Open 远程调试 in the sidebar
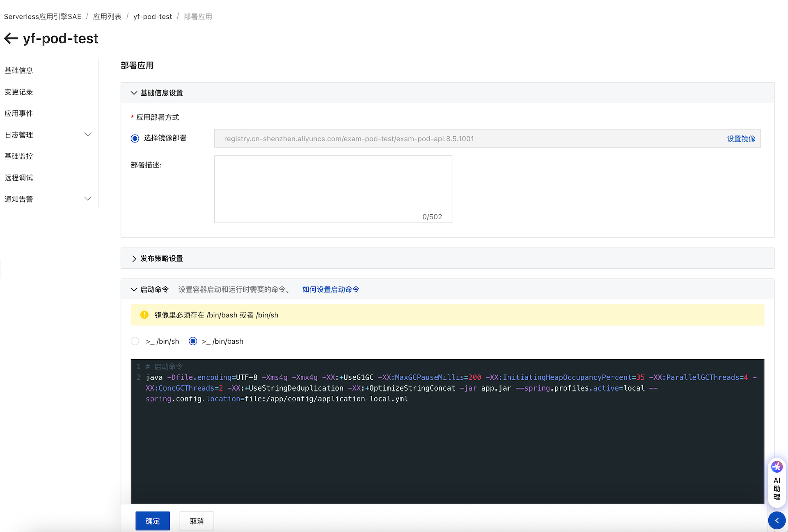The height and width of the screenshot is (532, 788). pos(19,178)
